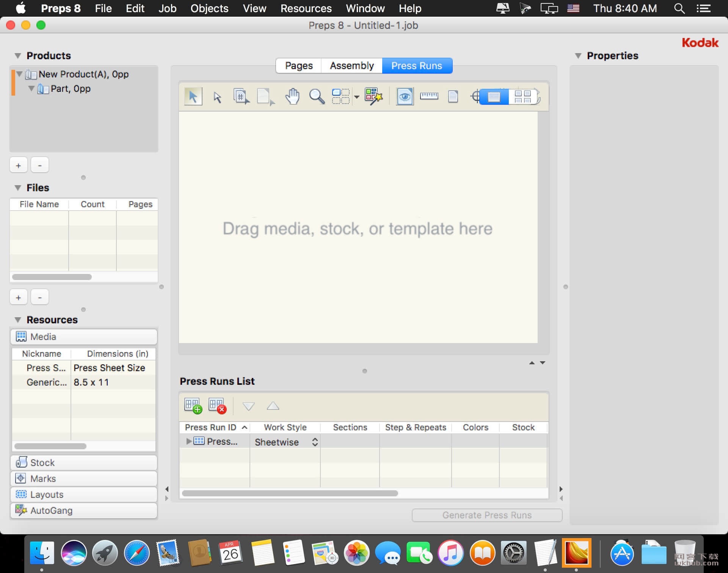Select the arrow selection tool
The height and width of the screenshot is (573, 728).
(193, 96)
